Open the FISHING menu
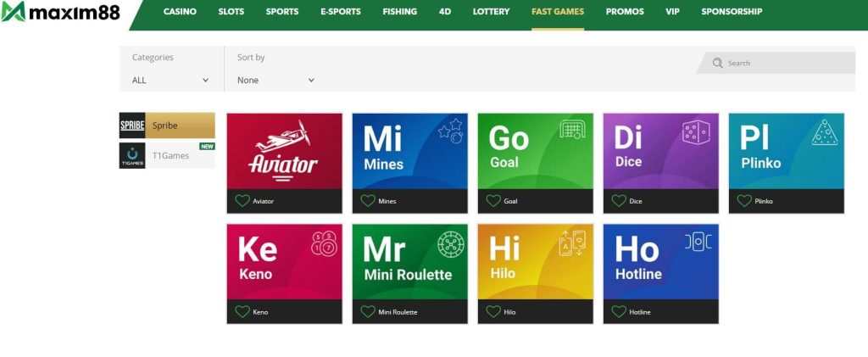The width and height of the screenshot is (868, 357). (400, 12)
